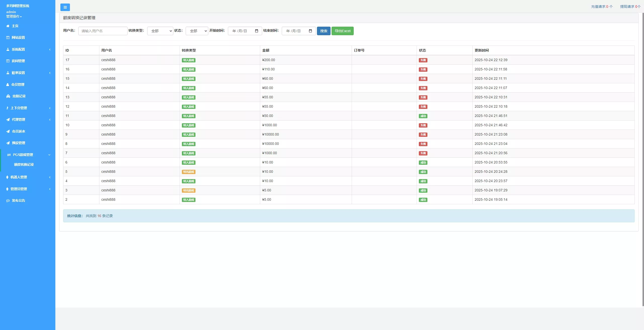
Task: Open the 状态 filter dropdown
Action: (x=197, y=31)
